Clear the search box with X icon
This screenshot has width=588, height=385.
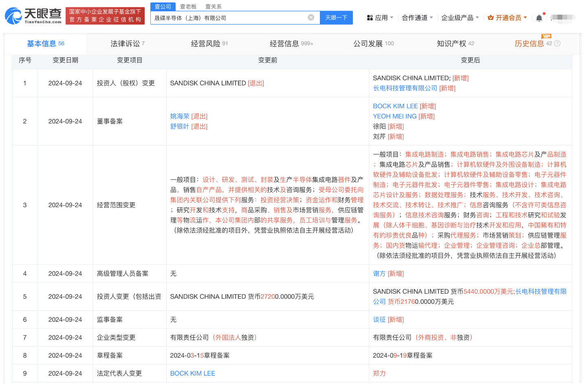[311, 17]
